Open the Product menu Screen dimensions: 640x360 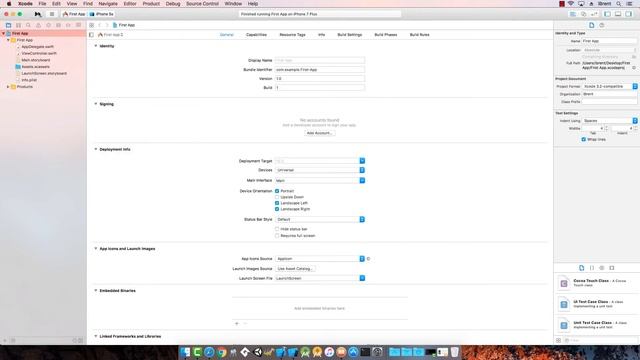point(151,4)
